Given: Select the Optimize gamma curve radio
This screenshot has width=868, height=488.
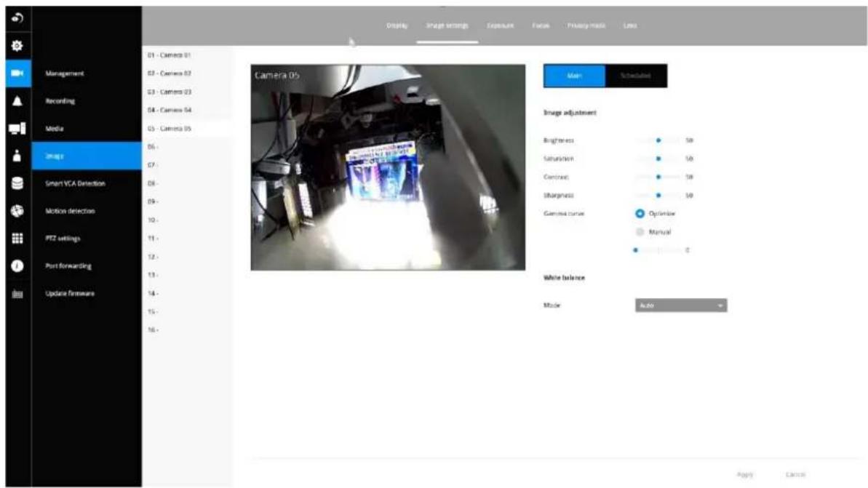Looking at the screenshot, I should [640, 214].
